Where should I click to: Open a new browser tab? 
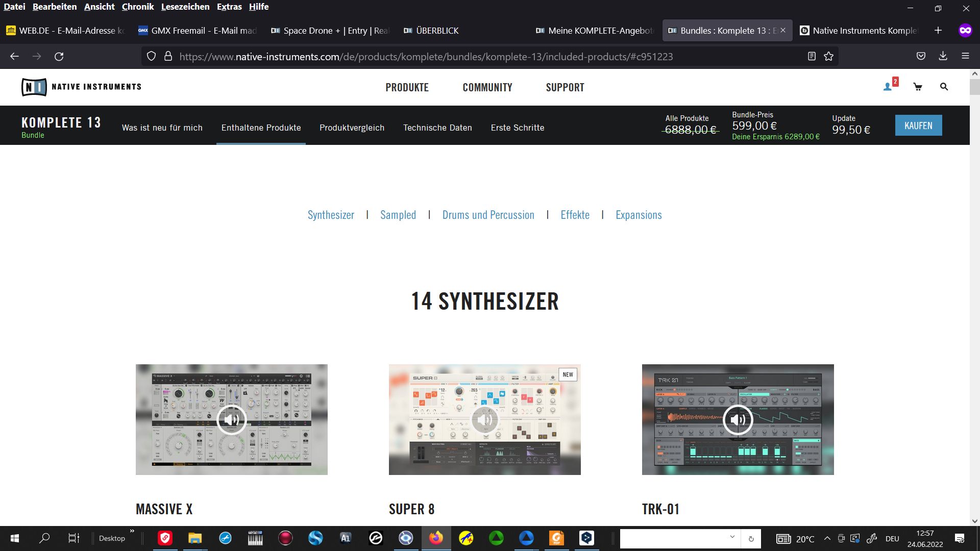[x=938, y=31]
